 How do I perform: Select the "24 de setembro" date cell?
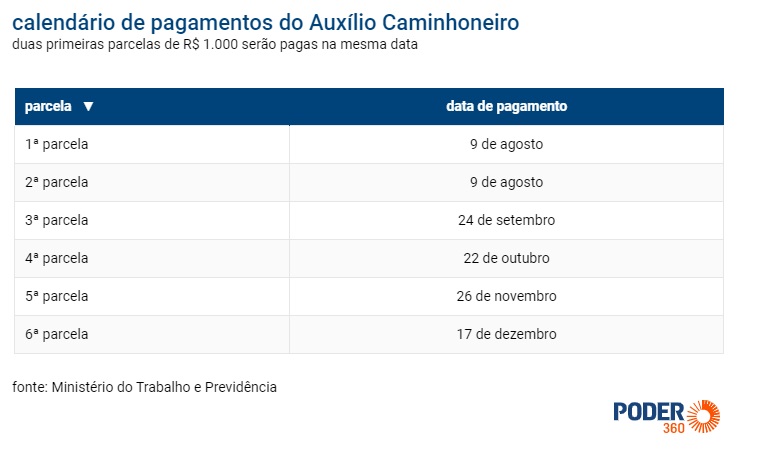[x=506, y=220]
